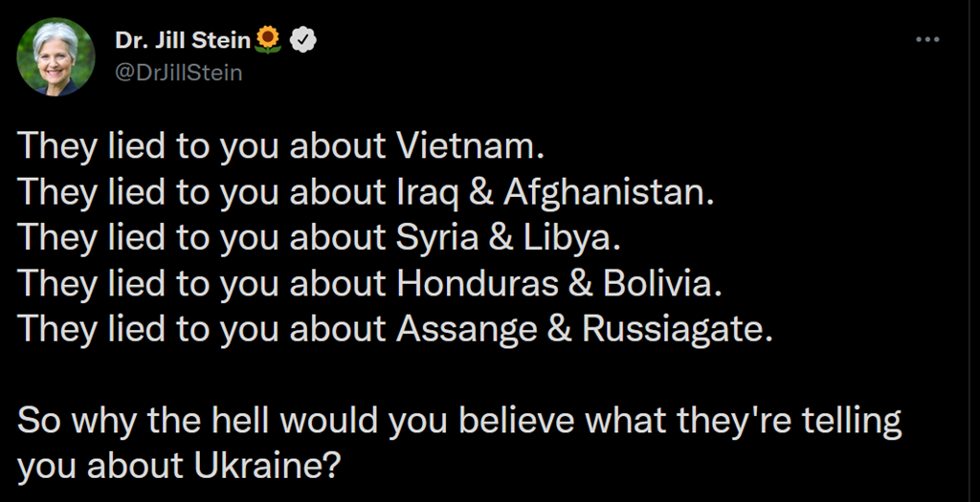Open the "Dr. Jill Stein" display name
The height and width of the screenshot is (502, 980).
183,40
